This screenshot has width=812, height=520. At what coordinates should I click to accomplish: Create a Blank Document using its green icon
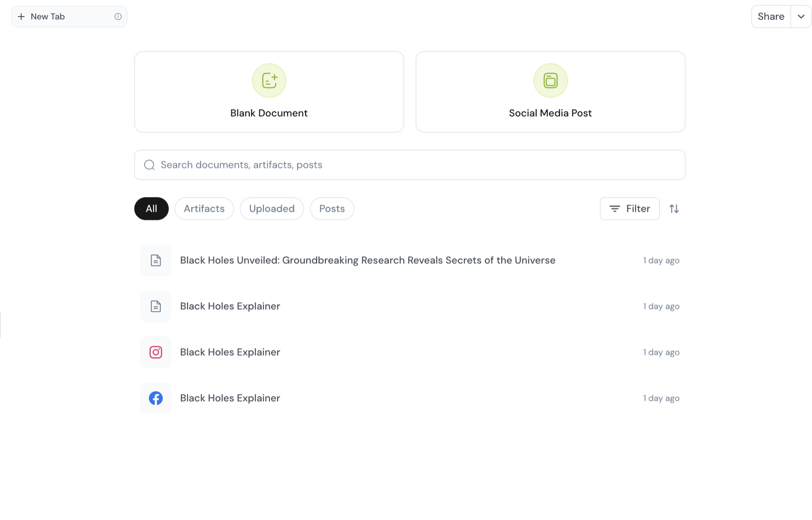269,80
